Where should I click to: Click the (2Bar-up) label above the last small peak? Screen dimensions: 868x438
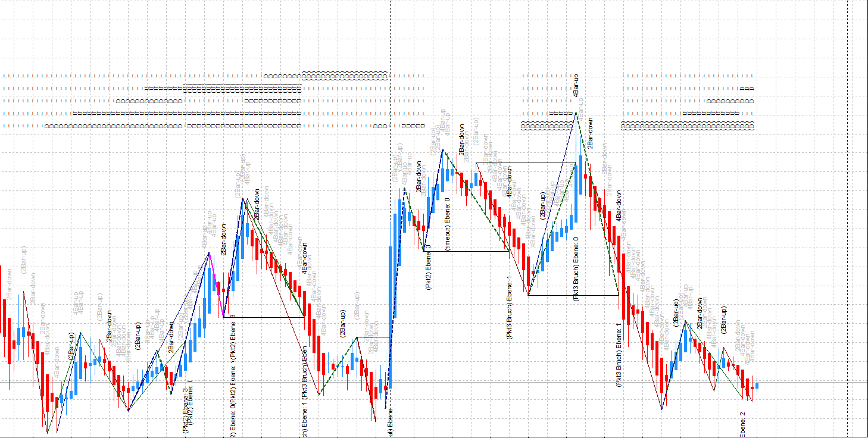(x=724, y=320)
